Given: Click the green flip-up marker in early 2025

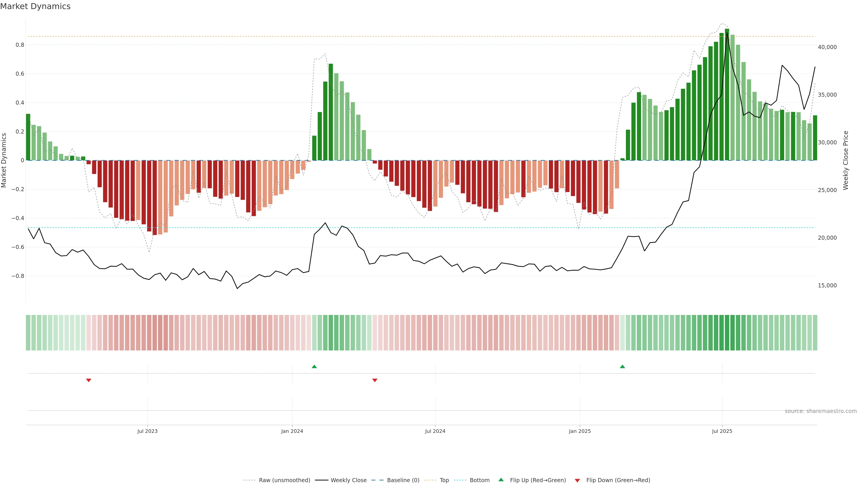Looking at the screenshot, I should point(622,366).
